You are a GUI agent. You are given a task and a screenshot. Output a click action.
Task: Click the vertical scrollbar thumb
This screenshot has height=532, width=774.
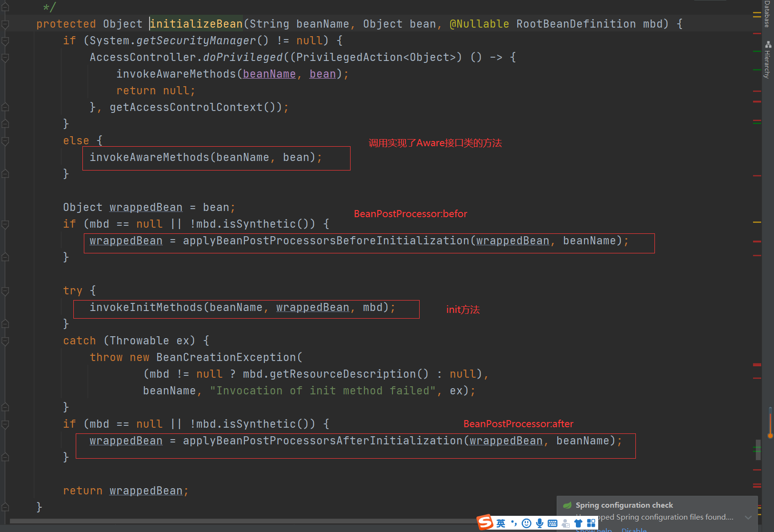(x=758, y=450)
